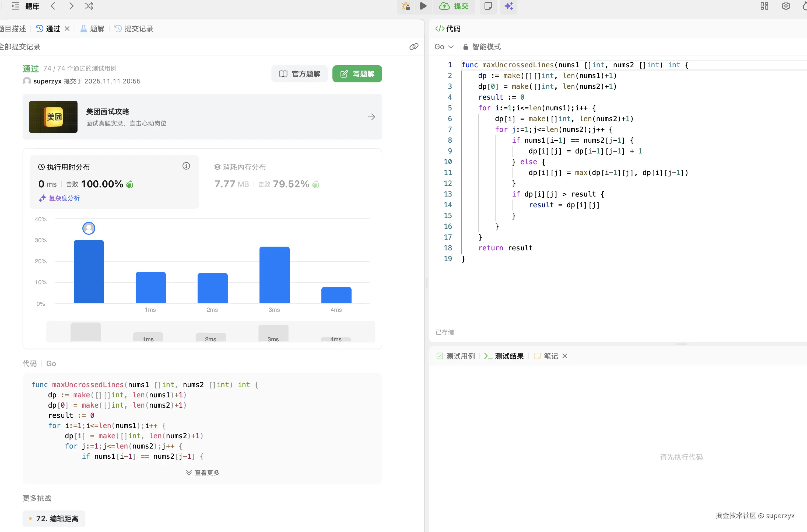This screenshot has width=807, height=532.
Task: Go to the next problem arrow
Action: pyautogui.click(x=71, y=6)
